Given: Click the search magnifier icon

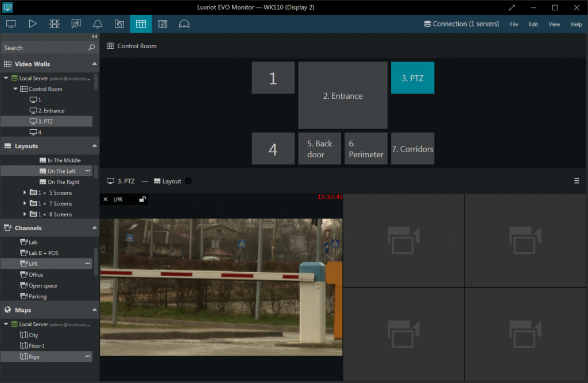Looking at the screenshot, I should click(x=91, y=48).
